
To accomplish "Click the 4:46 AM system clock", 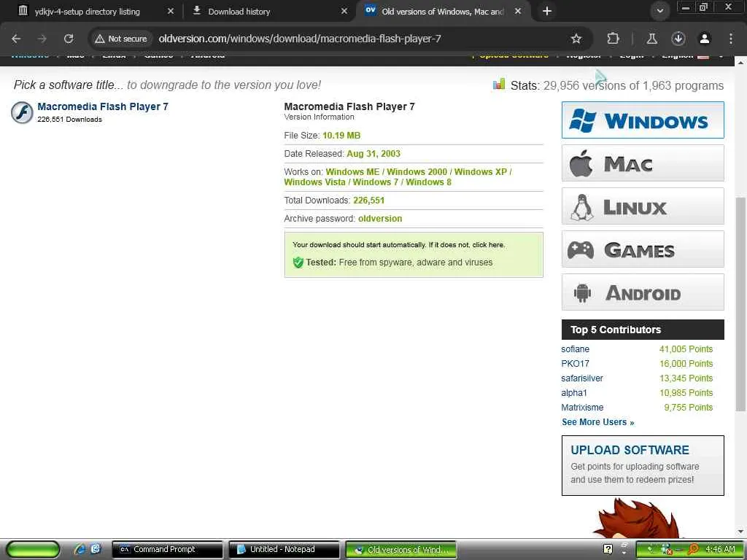I will point(720,549).
